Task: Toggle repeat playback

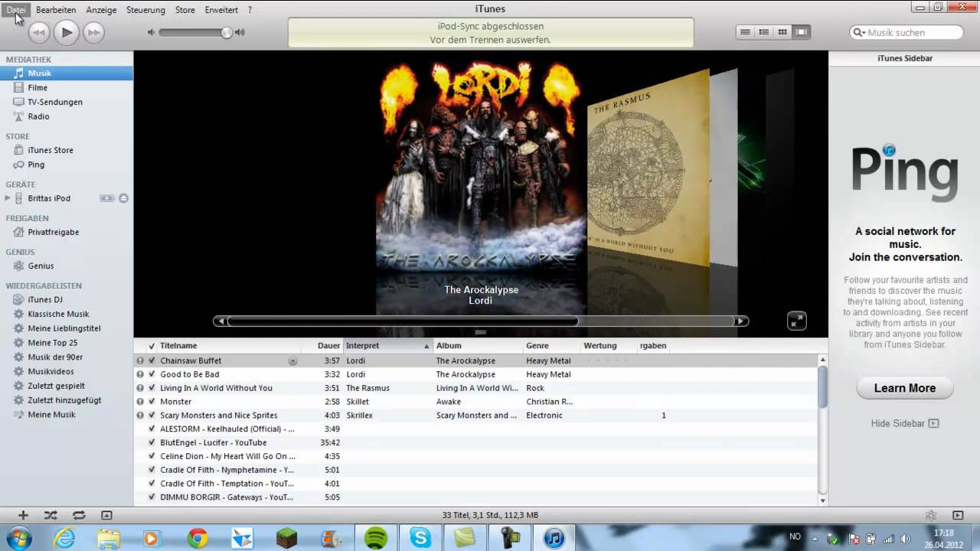Action: (x=79, y=515)
